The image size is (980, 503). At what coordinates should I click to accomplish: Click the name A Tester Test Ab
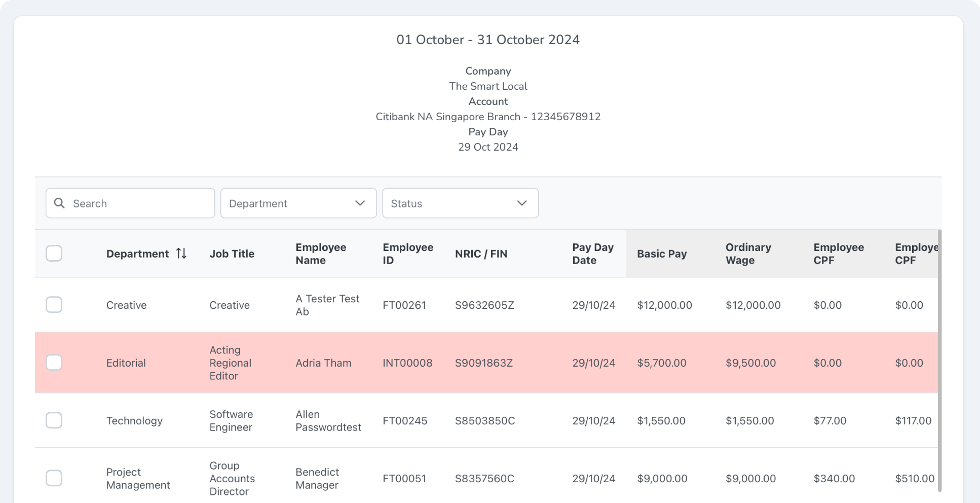point(327,305)
